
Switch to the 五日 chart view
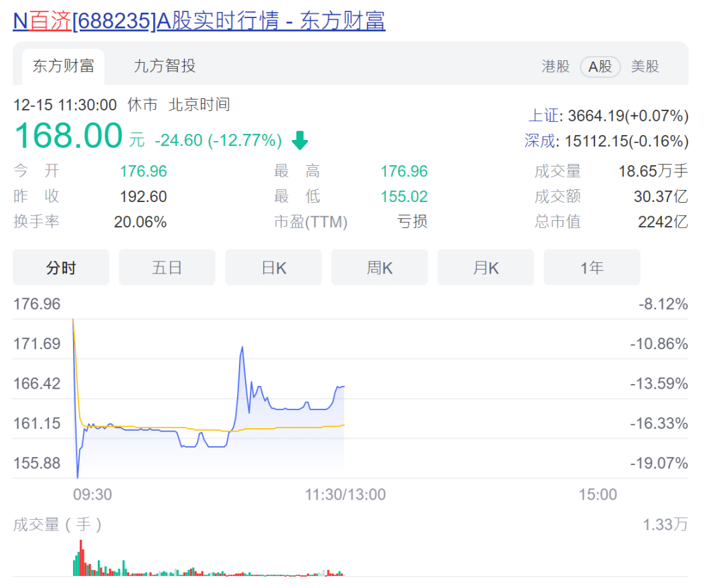pos(167,266)
